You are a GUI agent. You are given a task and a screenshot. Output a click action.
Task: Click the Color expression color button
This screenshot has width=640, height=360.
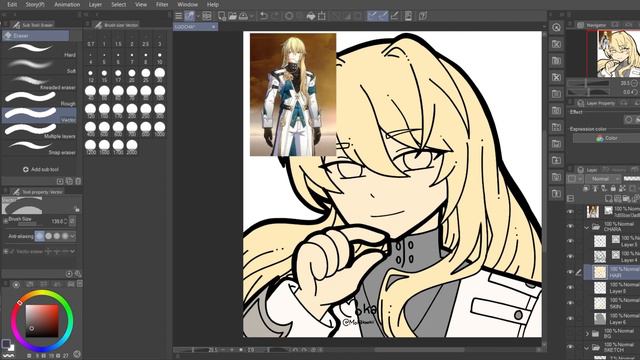(606, 138)
